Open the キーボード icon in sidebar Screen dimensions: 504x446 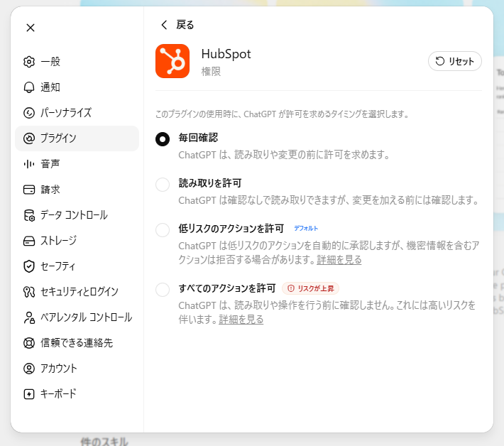pos(29,394)
